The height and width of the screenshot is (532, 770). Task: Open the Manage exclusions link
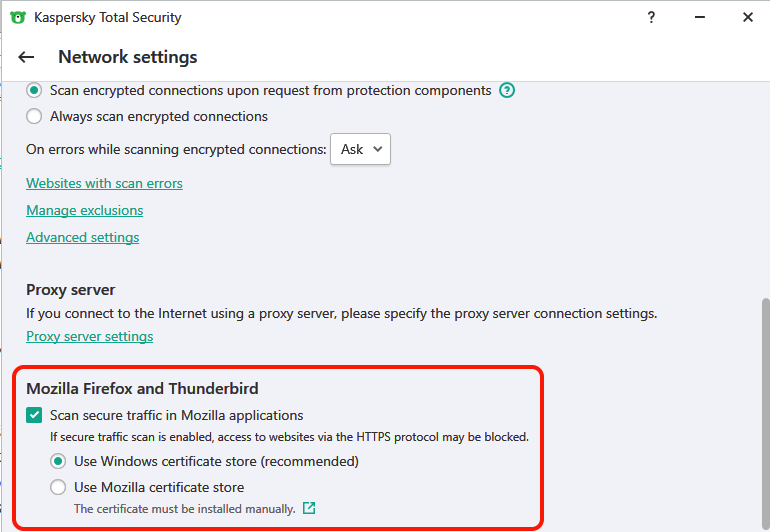pyautogui.click(x=84, y=210)
